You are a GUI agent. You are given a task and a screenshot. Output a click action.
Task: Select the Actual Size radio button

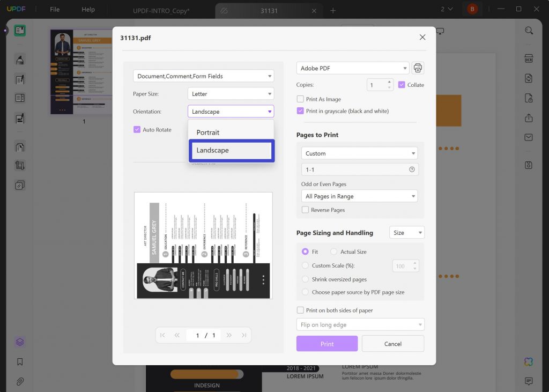[334, 252]
